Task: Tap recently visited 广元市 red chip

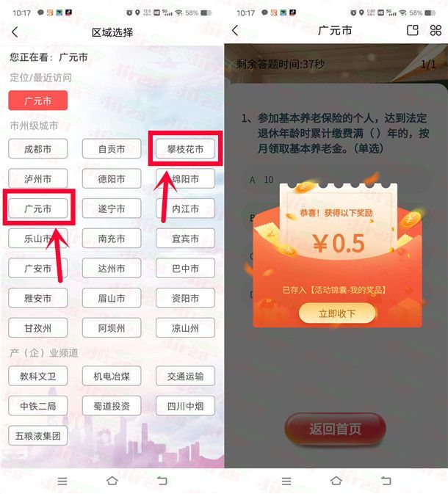Action: coord(38,101)
